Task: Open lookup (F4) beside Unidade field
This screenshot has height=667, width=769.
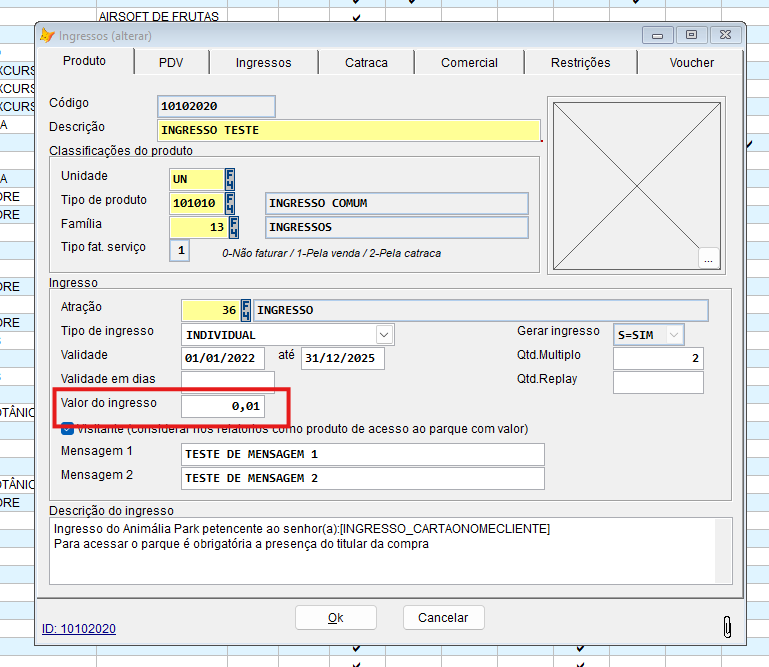Action: point(230,179)
